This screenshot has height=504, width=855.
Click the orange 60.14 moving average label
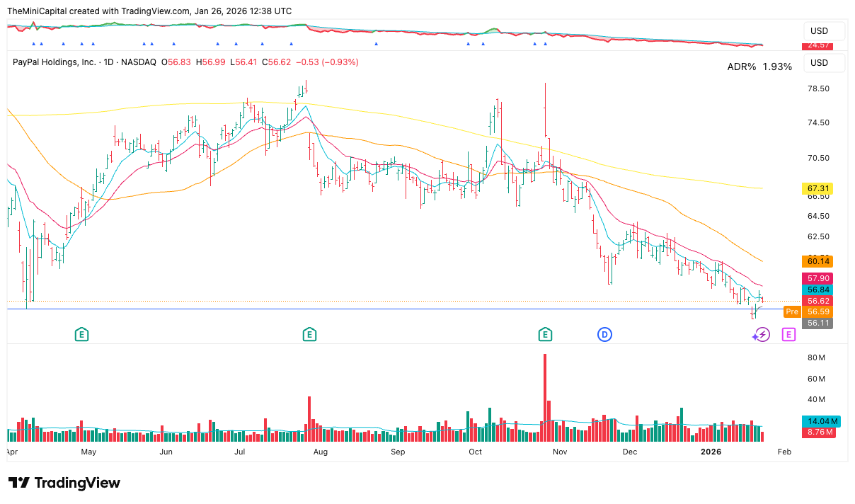(817, 261)
